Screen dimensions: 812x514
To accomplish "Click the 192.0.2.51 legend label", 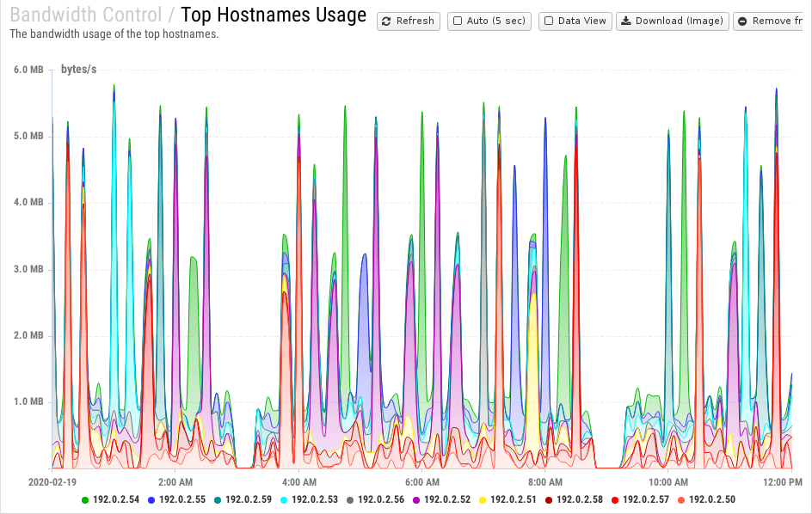I will [x=514, y=499].
